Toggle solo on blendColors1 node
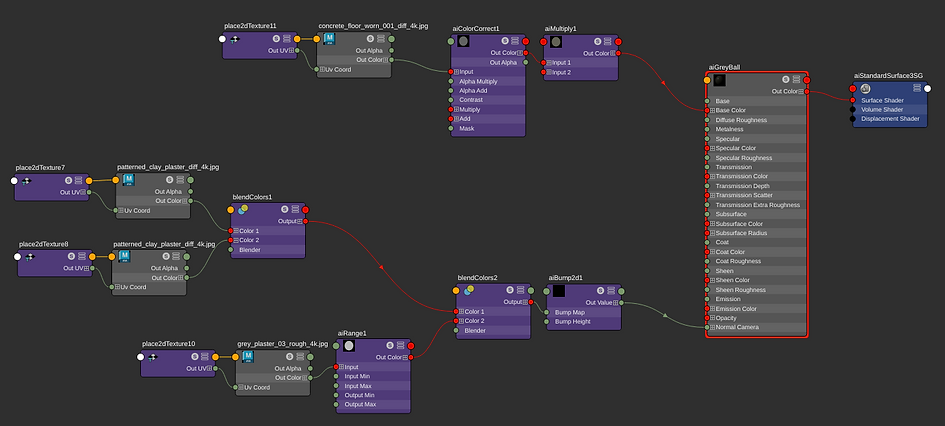 [284, 209]
